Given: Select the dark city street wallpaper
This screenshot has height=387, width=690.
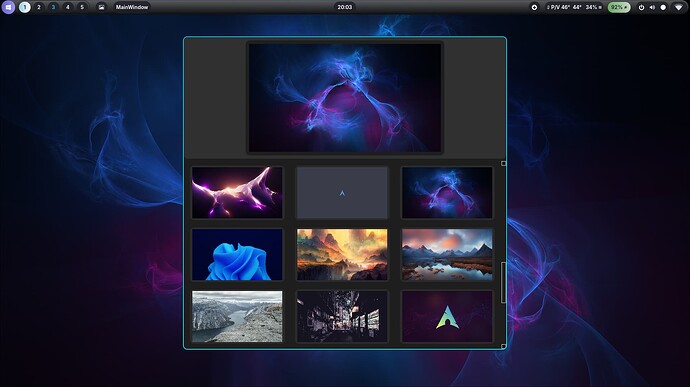Looking at the screenshot, I should pyautogui.click(x=342, y=316).
